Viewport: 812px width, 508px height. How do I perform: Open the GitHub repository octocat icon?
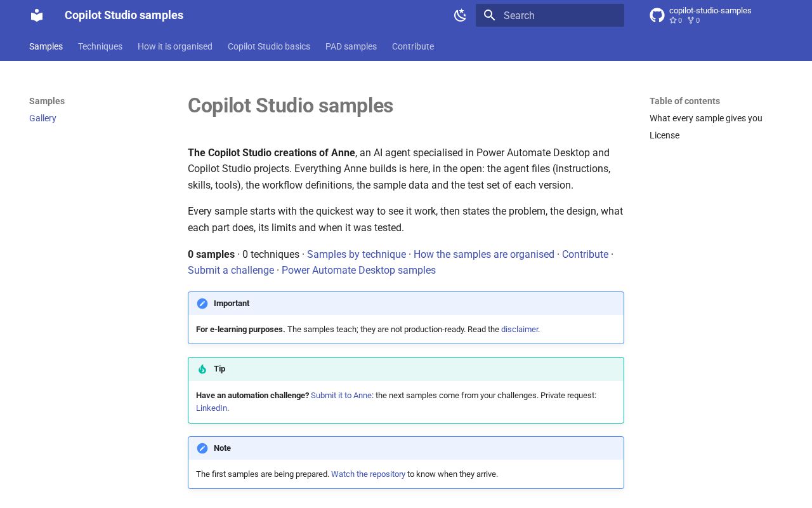(x=657, y=15)
